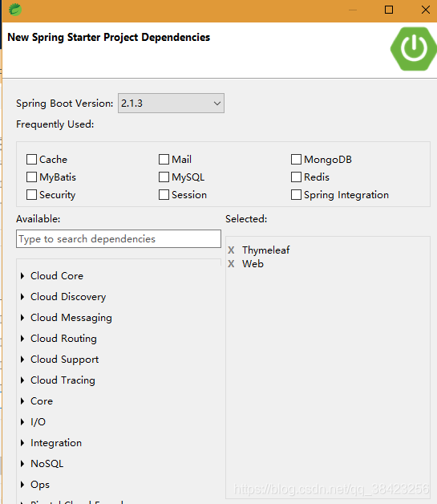Check the MongoDB option

(296, 160)
